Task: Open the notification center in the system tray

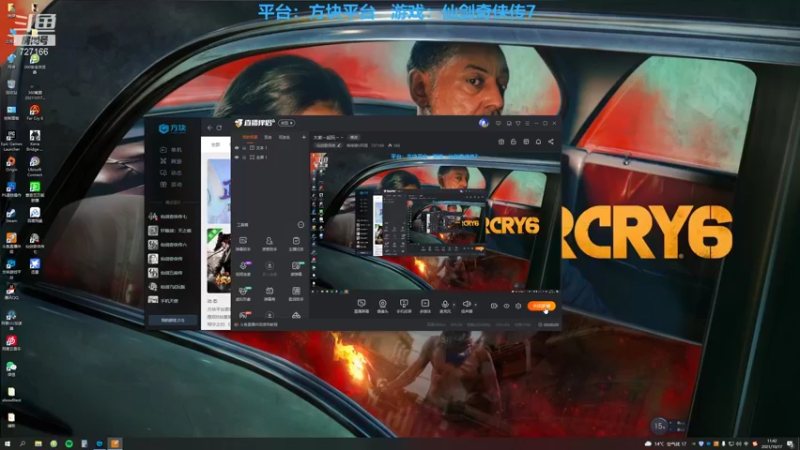Action: click(790, 444)
